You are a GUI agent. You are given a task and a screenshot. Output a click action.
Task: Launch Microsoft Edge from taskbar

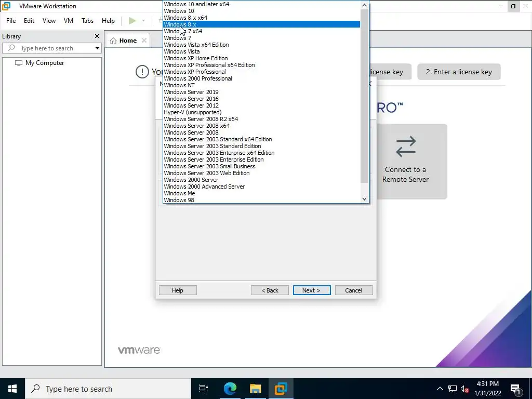tap(230, 389)
